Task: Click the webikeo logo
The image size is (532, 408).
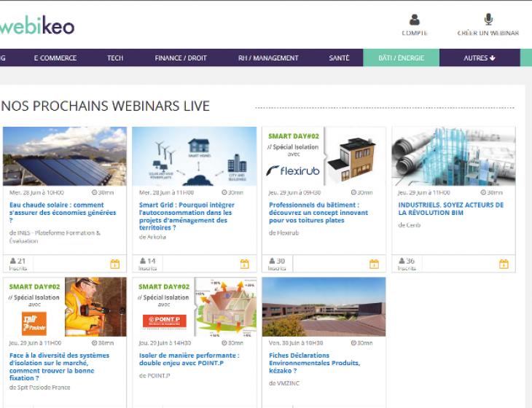Action: tap(36, 25)
